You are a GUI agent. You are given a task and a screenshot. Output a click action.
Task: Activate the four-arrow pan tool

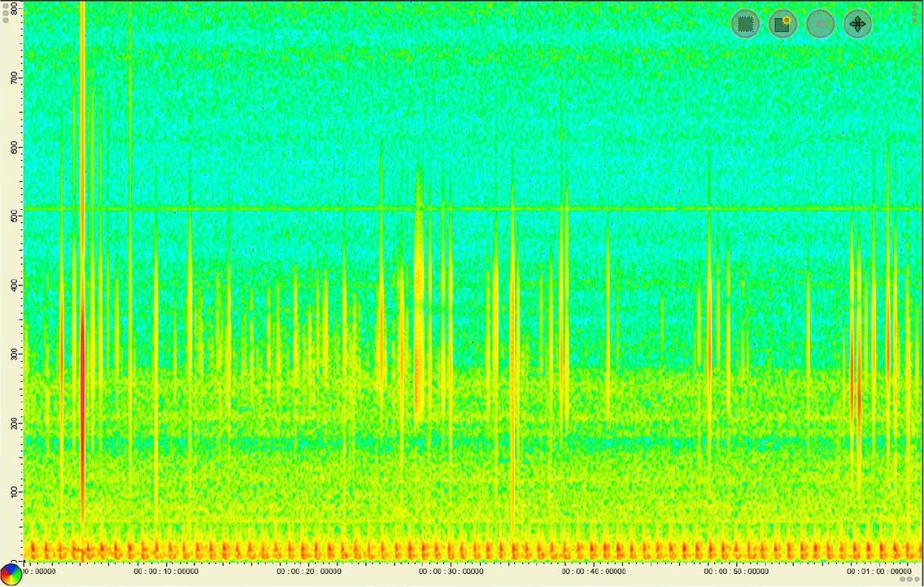click(x=857, y=24)
